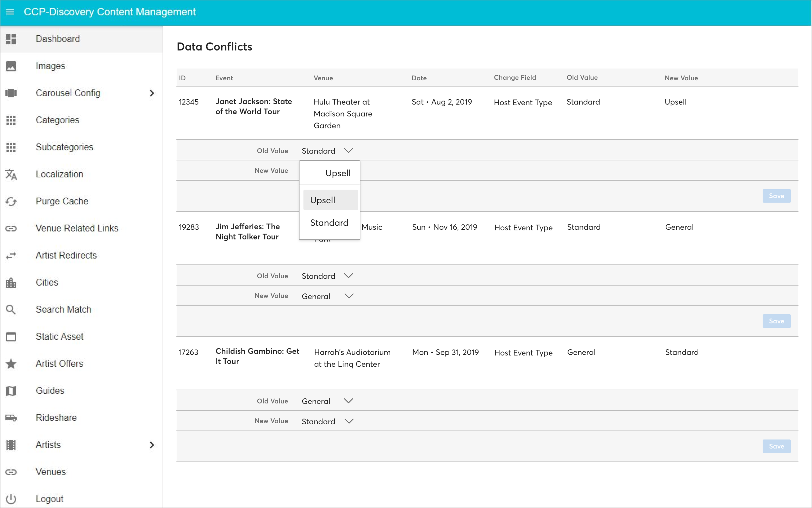Click Harrah's Audiotorium at the Linq Center
The width and height of the screenshot is (812, 508).
point(352,358)
